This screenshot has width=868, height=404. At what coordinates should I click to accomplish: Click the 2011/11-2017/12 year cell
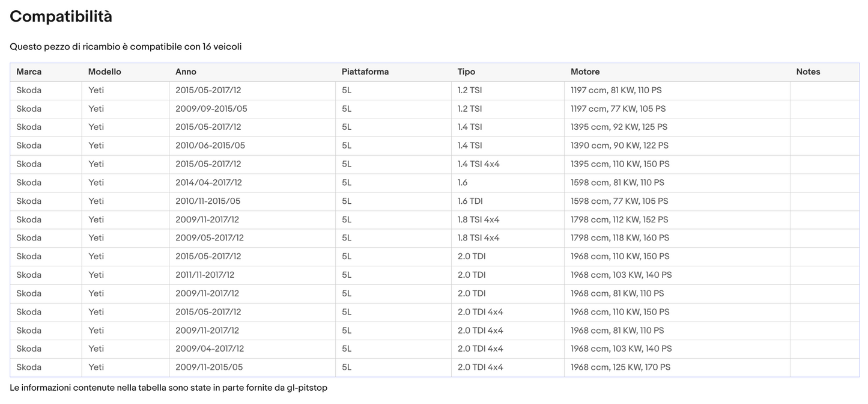(x=205, y=275)
